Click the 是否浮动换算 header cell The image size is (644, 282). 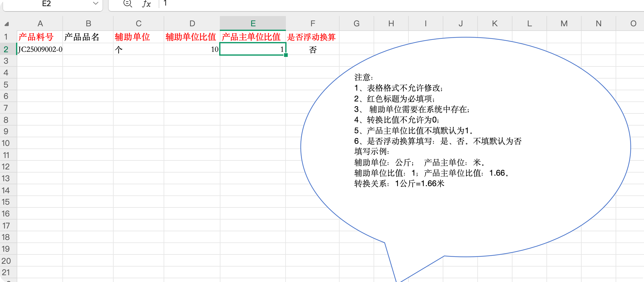pos(312,37)
